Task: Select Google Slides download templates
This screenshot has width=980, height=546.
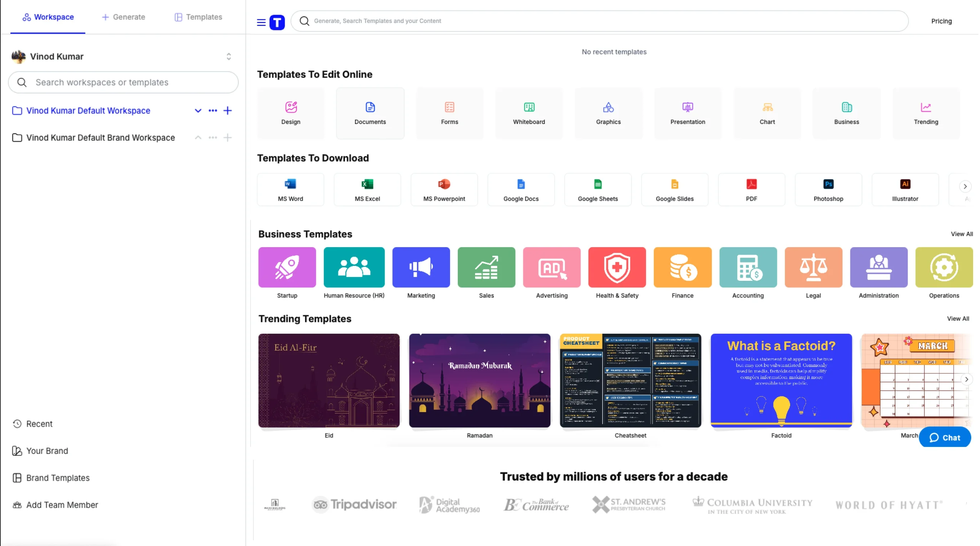Action: [675, 189]
